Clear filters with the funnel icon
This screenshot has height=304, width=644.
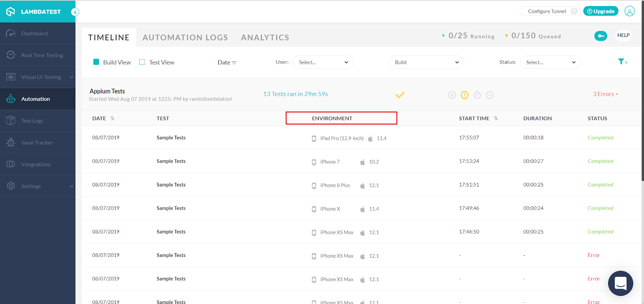coord(622,62)
